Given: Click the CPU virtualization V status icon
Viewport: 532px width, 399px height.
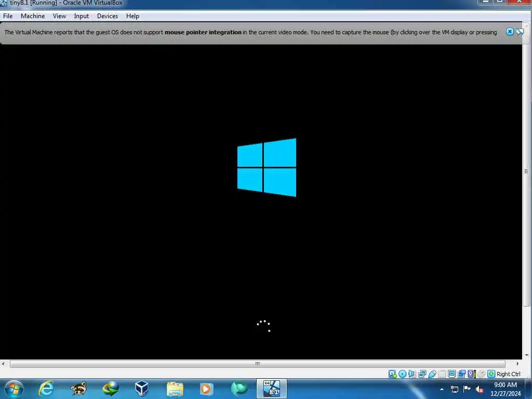Looking at the screenshot, I should (x=471, y=374).
